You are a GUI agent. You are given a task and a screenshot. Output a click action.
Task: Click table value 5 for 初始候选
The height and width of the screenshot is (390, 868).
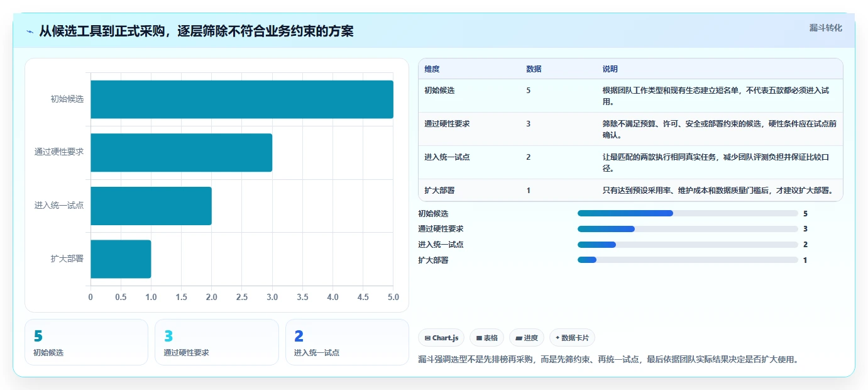pos(529,90)
